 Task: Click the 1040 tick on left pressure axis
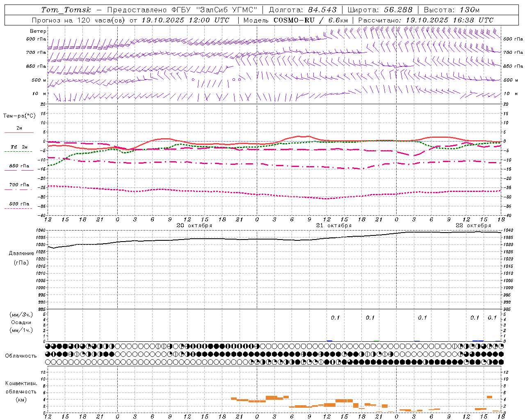click(41, 231)
